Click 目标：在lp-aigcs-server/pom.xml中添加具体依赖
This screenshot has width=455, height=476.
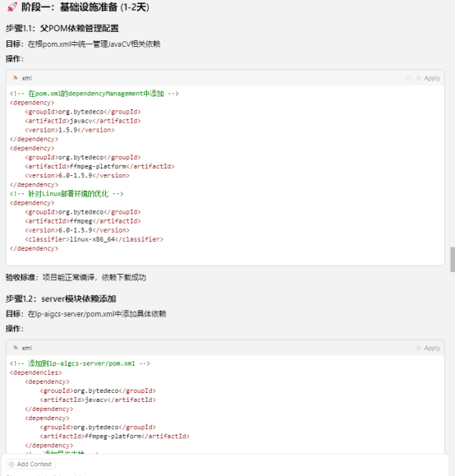click(86, 314)
